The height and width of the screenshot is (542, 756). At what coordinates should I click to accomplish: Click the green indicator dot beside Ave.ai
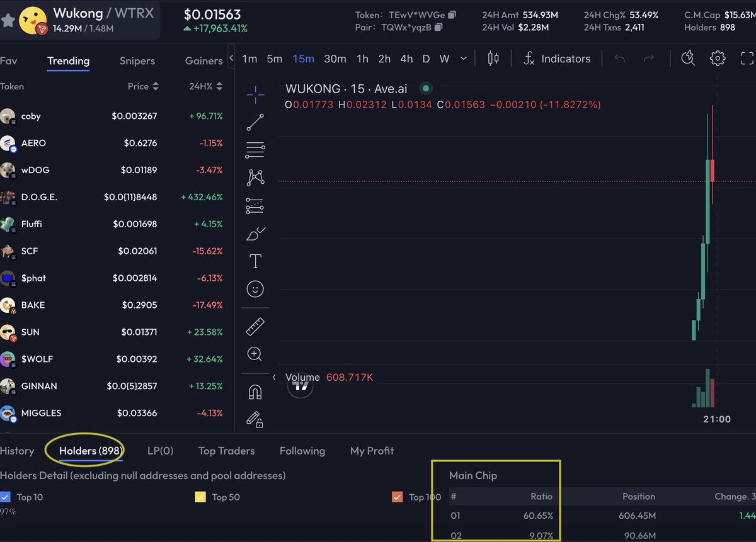click(426, 89)
